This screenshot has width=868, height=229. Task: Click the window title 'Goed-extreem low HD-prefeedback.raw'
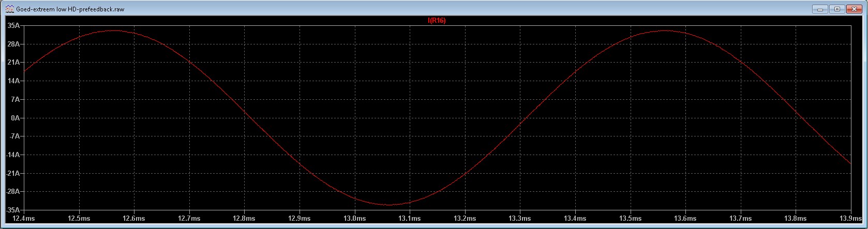pyautogui.click(x=70, y=9)
